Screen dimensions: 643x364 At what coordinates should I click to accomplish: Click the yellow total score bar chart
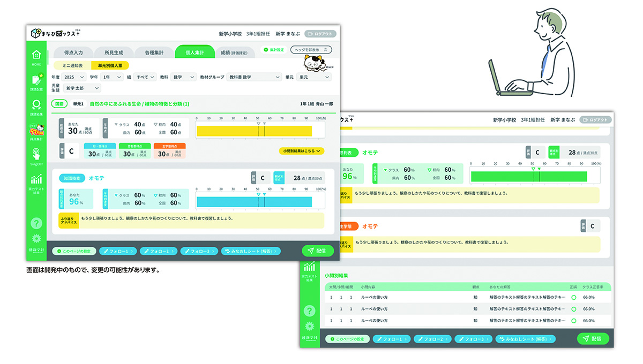[x=254, y=131]
